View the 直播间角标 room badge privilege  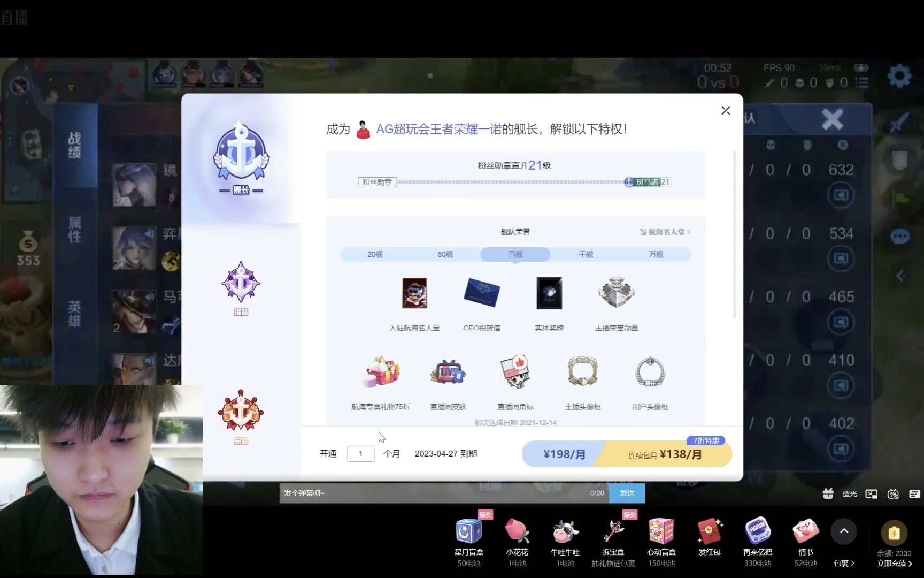[x=515, y=372]
